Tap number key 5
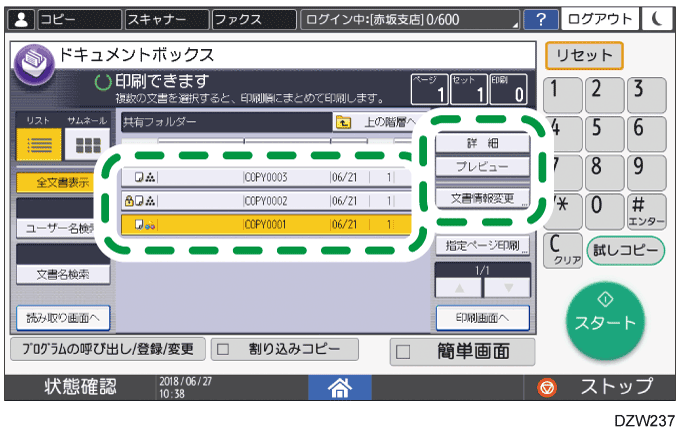The width and height of the screenshot is (679, 431). pos(605,133)
